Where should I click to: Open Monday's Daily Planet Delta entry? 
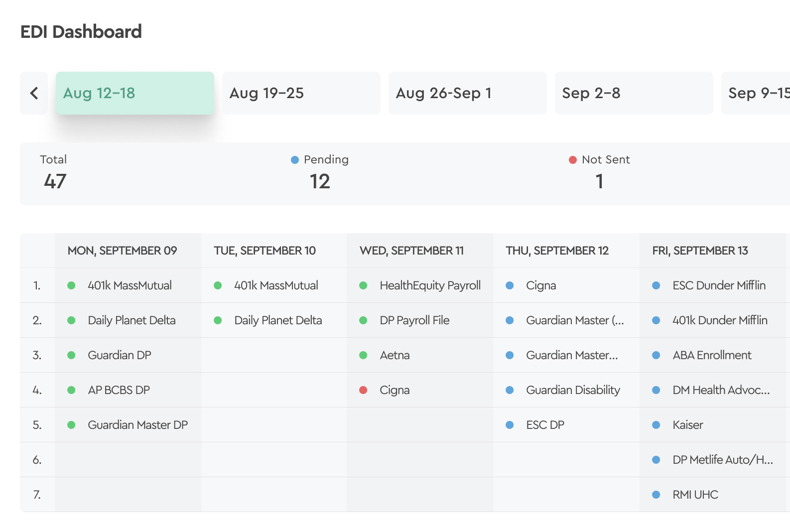[x=132, y=320]
